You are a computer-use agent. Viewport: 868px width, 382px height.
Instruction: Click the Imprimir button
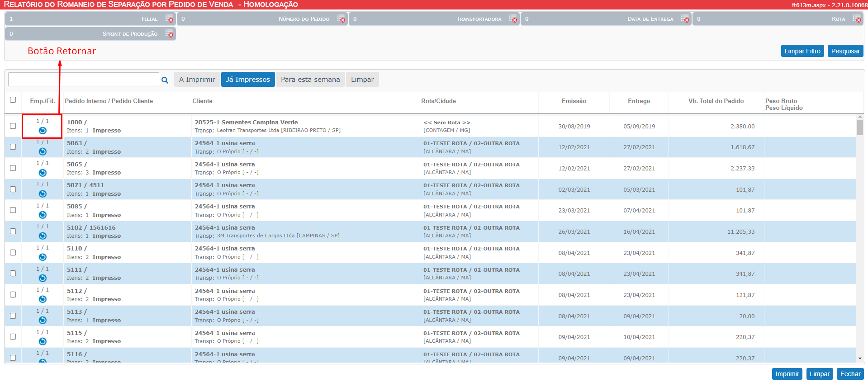787,374
